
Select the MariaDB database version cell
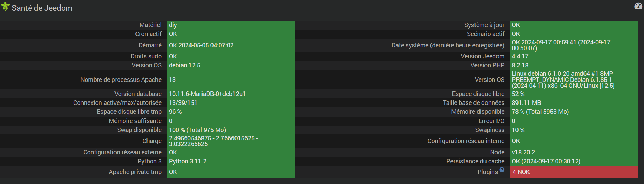pos(231,94)
